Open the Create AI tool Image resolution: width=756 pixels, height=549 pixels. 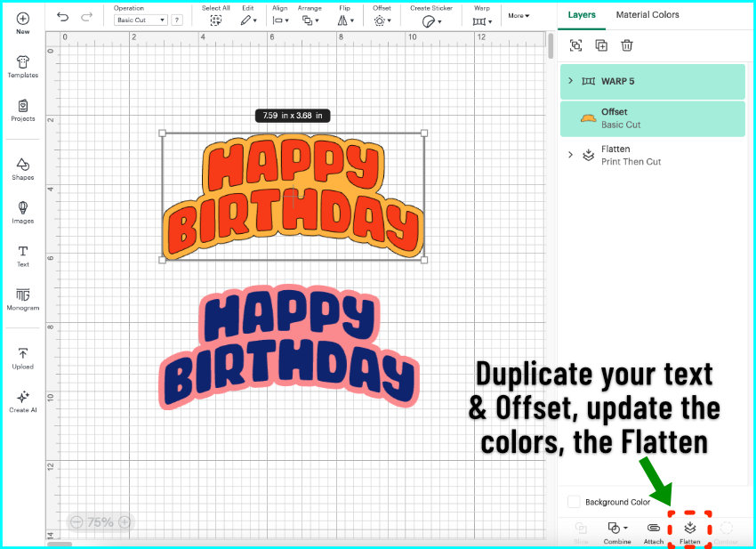[x=22, y=401]
